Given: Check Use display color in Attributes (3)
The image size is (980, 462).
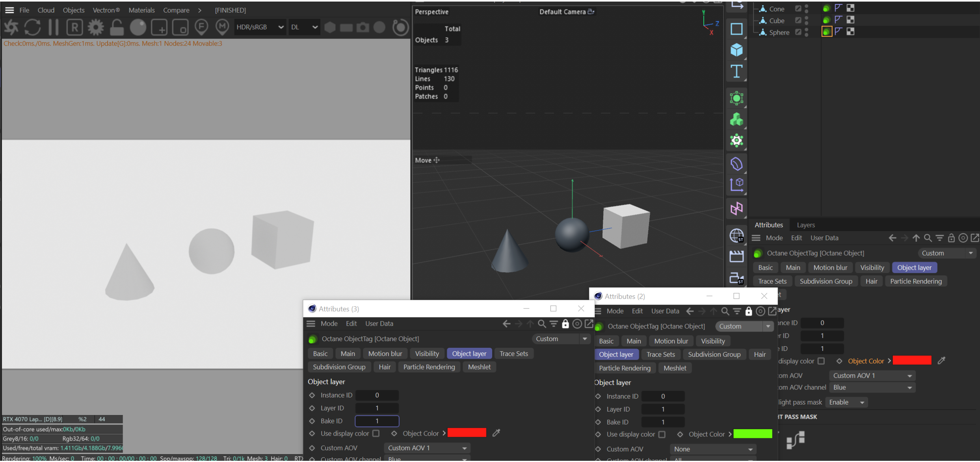Looking at the screenshot, I should pyautogui.click(x=376, y=434).
